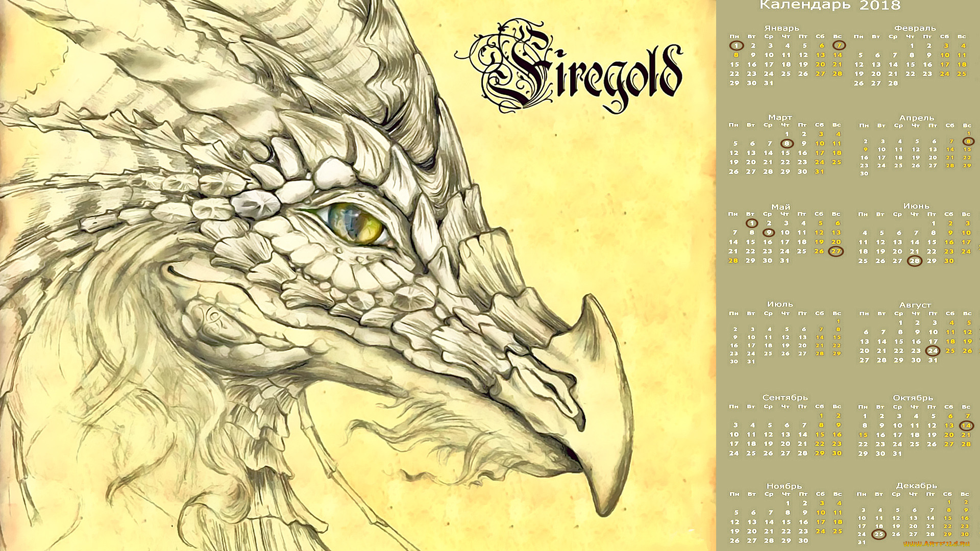
Task: Click circled date 14 in Октябрь
Action: 966,425
